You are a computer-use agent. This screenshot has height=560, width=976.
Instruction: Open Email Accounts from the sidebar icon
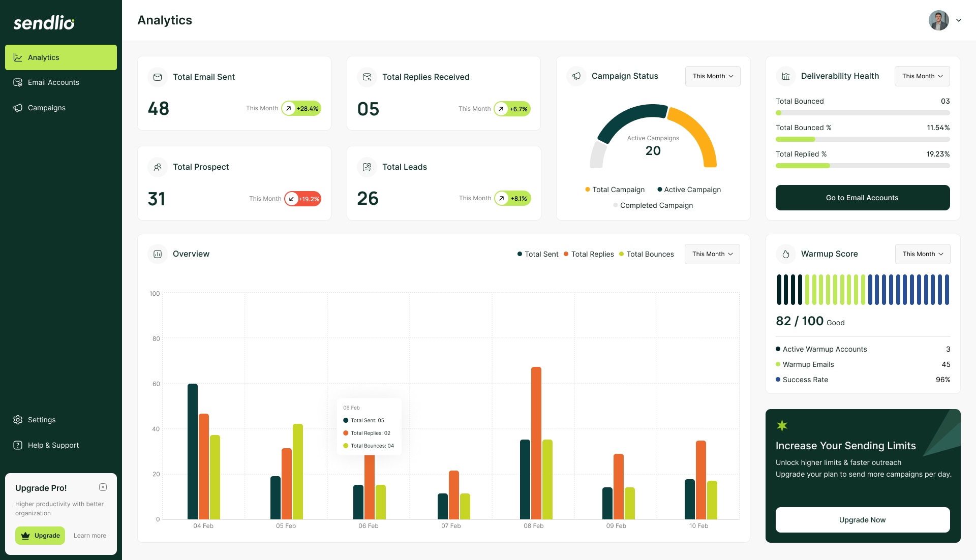tap(18, 82)
